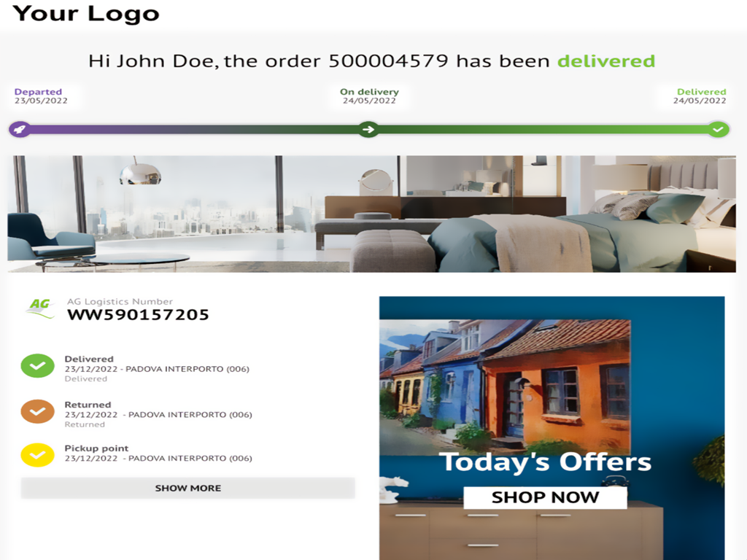Click the arrow On delivery progress marker
The height and width of the screenshot is (560, 747).
click(368, 129)
